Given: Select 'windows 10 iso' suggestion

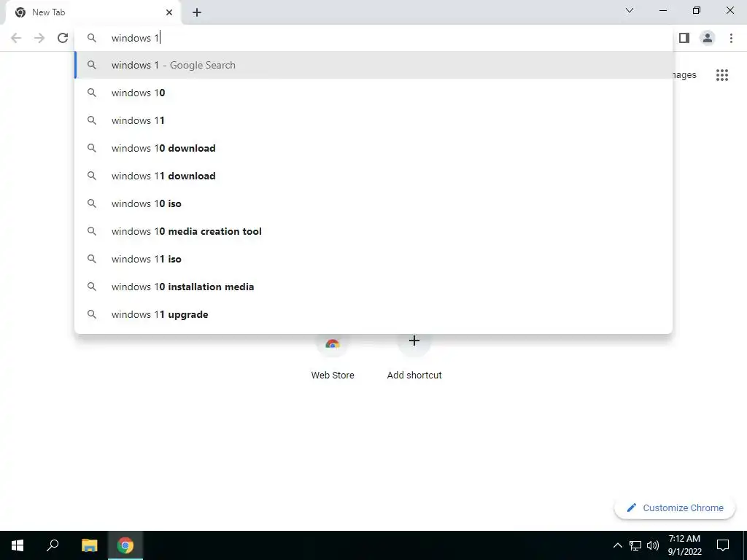Looking at the screenshot, I should point(373,203).
